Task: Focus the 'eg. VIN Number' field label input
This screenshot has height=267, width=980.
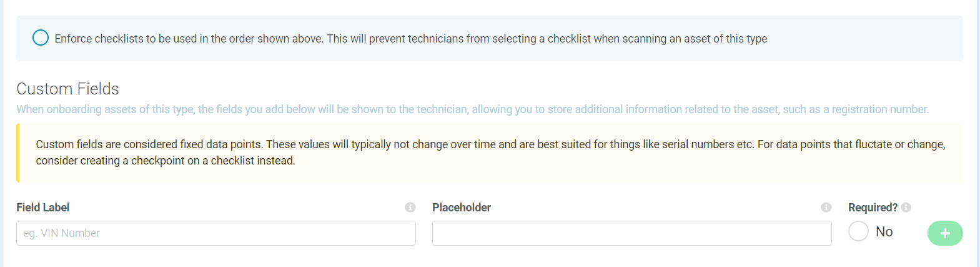Action: click(x=215, y=233)
